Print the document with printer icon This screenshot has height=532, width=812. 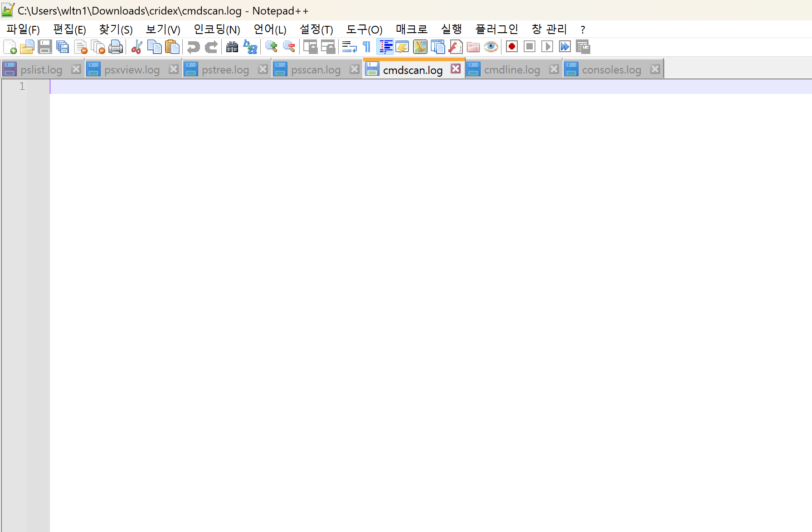click(x=116, y=47)
